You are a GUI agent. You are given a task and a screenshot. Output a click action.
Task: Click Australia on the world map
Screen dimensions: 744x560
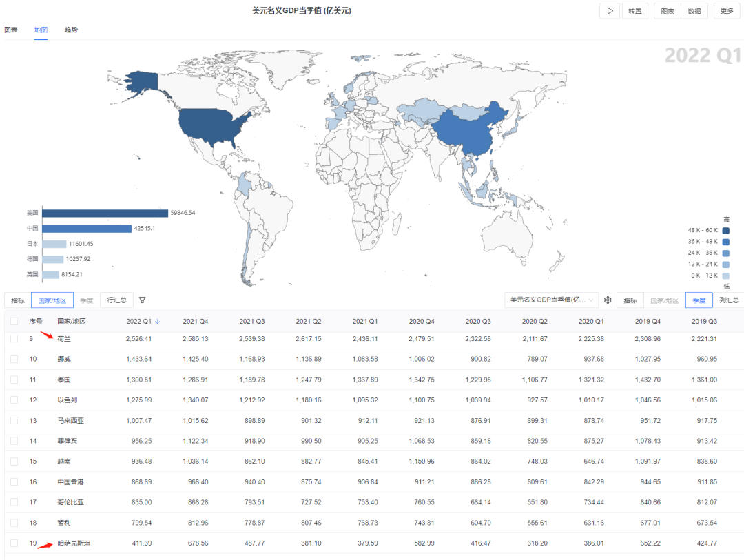coord(508,235)
